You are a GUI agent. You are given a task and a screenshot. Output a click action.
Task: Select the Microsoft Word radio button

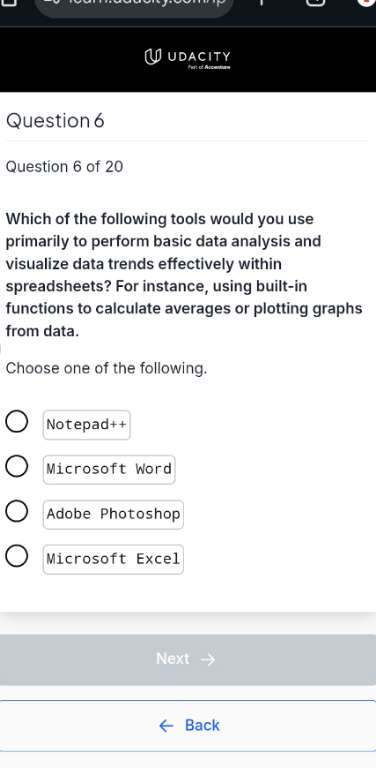(17, 466)
